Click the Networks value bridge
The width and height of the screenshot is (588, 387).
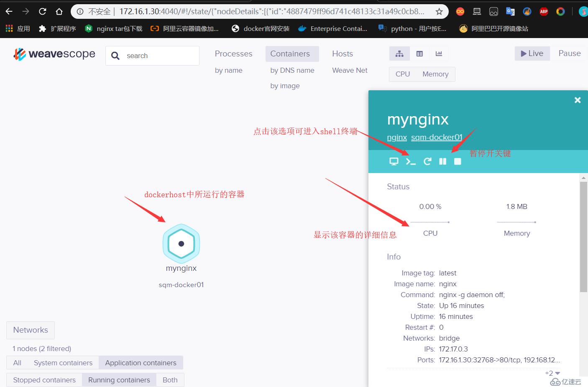pos(449,338)
